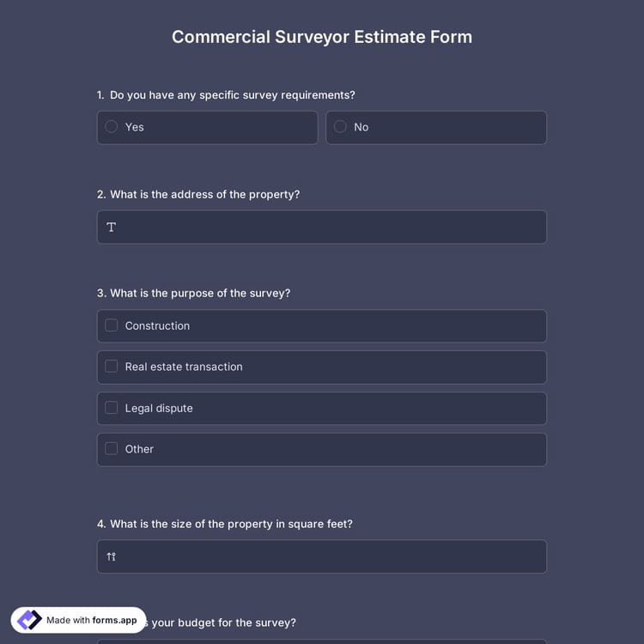This screenshot has height=644, width=644.
Task: Click the Real estate transaction label
Action: (x=184, y=367)
